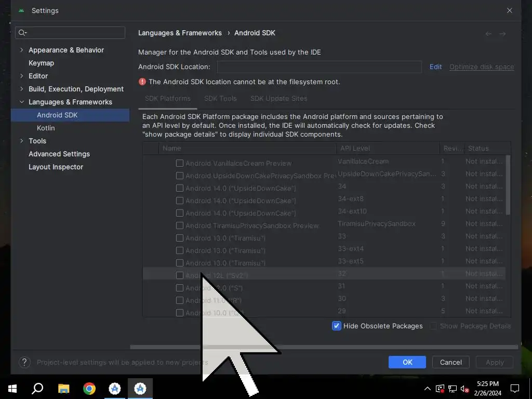Open Advanced Settings page
This screenshot has height=399, width=532.
tap(59, 154)
